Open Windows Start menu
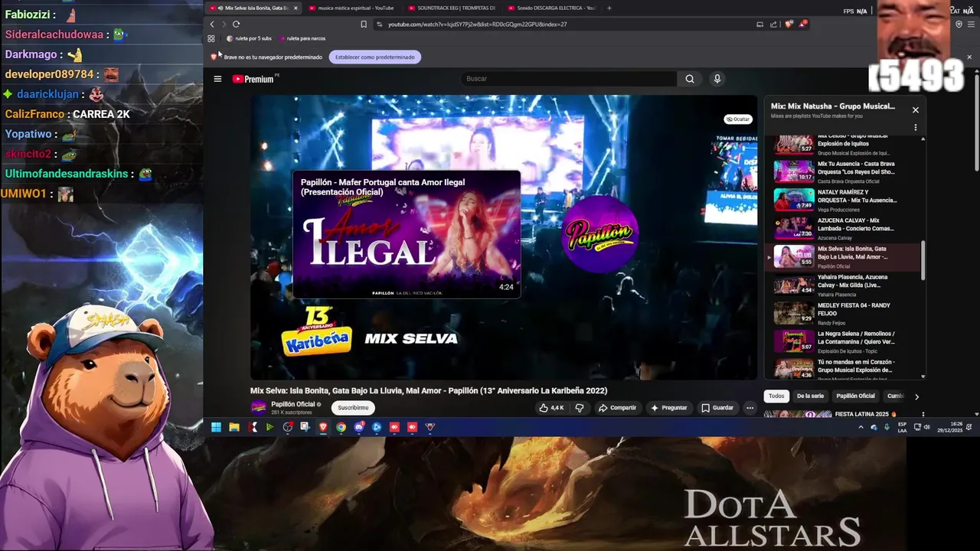Screen dimensions: 980x551 click(216, 427)
